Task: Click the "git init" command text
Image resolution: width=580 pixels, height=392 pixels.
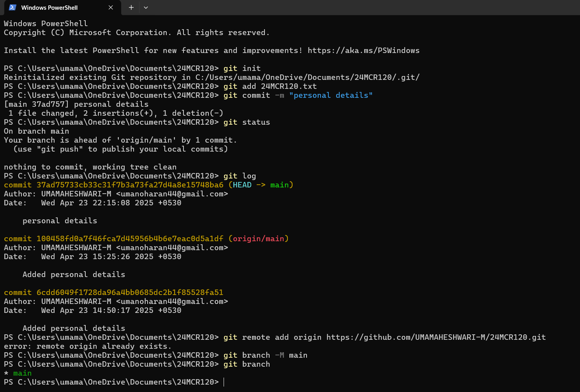Action: coord(242,68)
